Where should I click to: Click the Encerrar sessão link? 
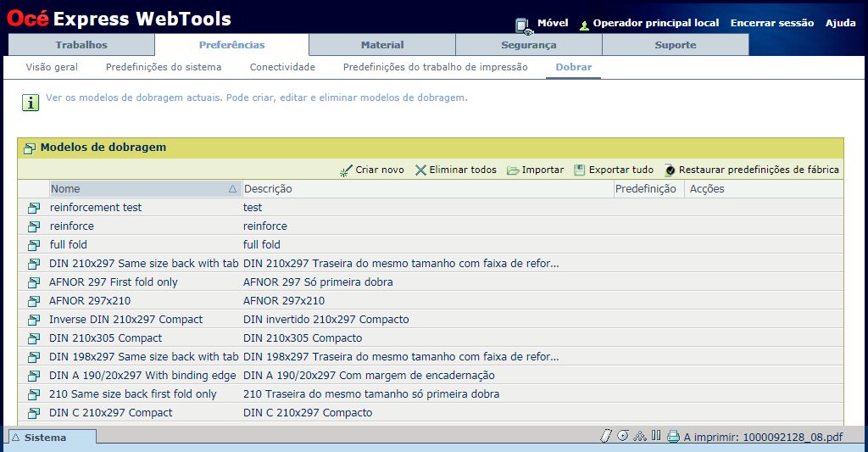click(x=771, y=23)
